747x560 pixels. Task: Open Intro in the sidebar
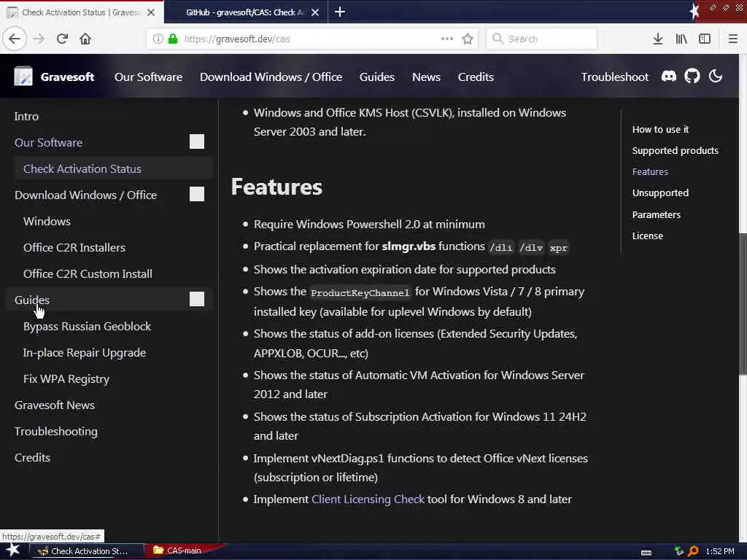point(26,116)
